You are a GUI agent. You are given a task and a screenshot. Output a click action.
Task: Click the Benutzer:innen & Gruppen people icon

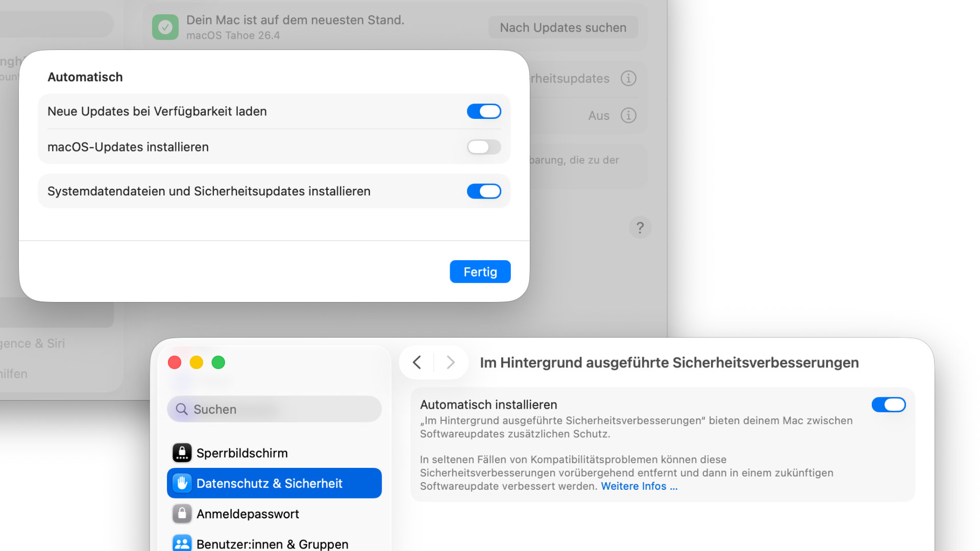(x=182, y=543)
